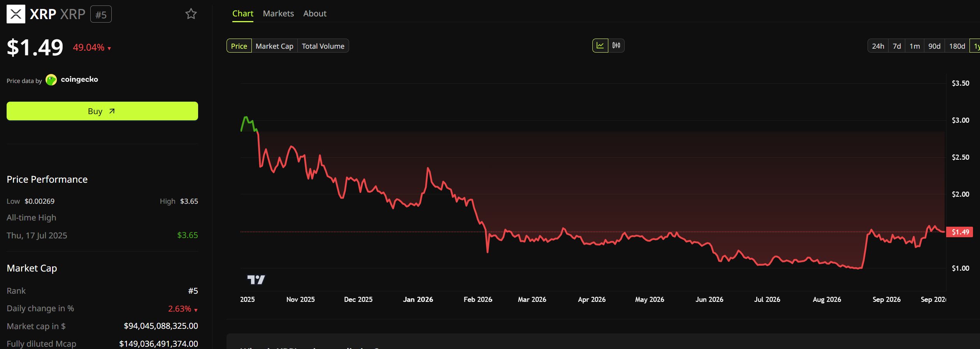Click the $2.50 price axis label
Image resolution: width=980 pixels, height=349 pixels.
961,157
